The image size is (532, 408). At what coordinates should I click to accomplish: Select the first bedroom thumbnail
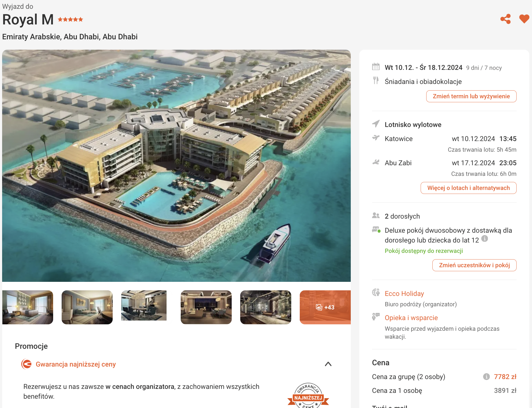[28, 307]
